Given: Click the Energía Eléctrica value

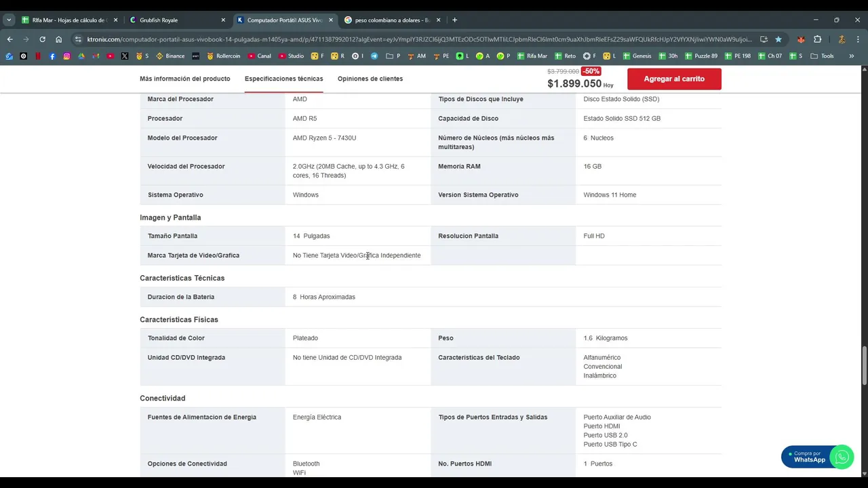Looking at the screenshot, I should (317, 417).
